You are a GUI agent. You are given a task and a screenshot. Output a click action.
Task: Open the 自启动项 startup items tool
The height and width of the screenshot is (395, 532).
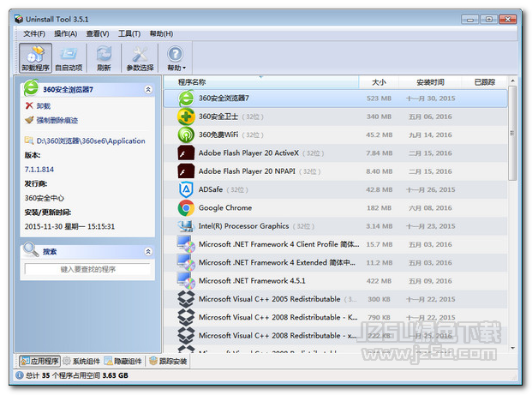(69, 58)
